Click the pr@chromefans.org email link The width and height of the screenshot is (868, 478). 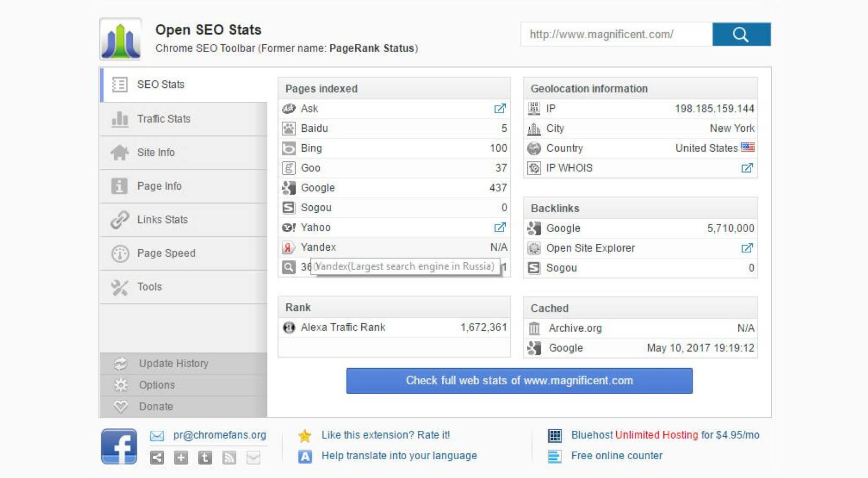pyautogui.click(x=219, y=435)
